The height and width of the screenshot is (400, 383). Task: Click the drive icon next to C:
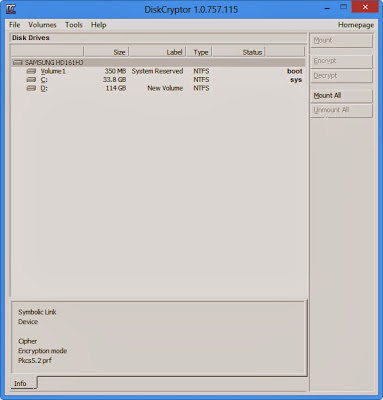[31, 80]
